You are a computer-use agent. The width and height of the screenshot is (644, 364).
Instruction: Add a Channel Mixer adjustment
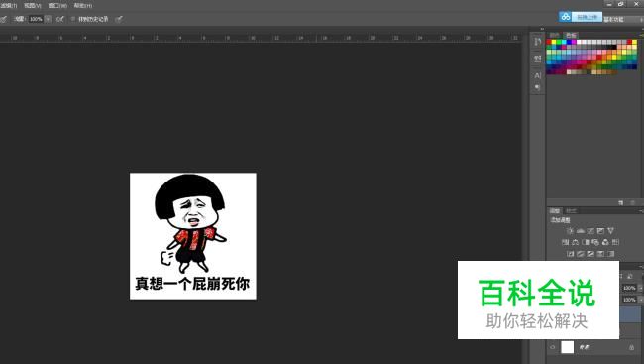pyautogui.click(x=605, y=242)
